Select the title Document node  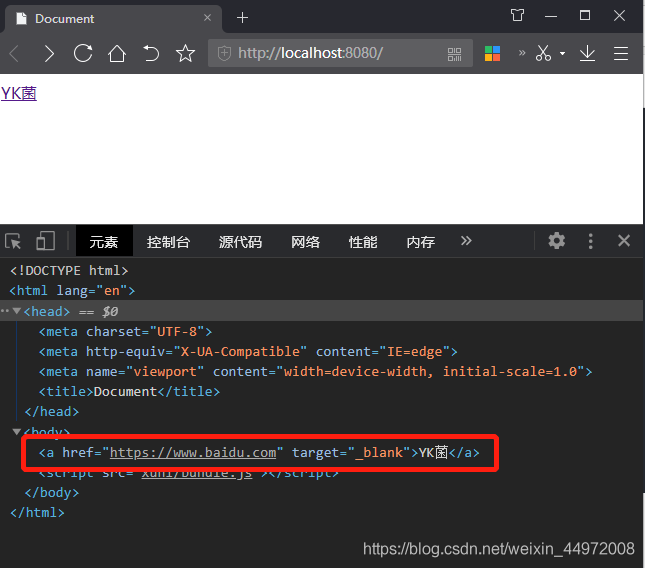(129, 392)
